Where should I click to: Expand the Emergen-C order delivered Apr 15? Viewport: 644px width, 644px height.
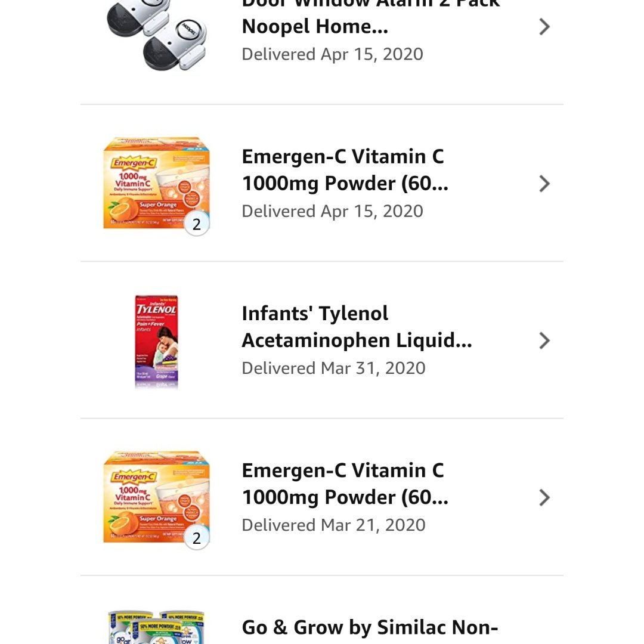(544, 184)
